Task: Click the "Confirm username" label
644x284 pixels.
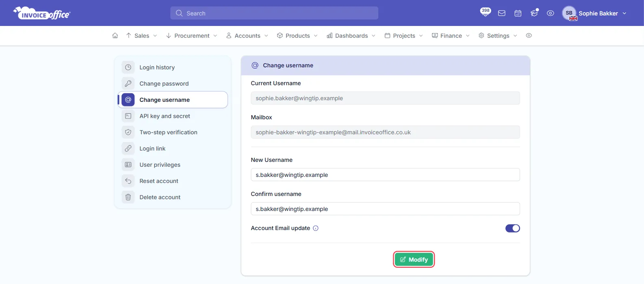Action: [x=276, y=194]
